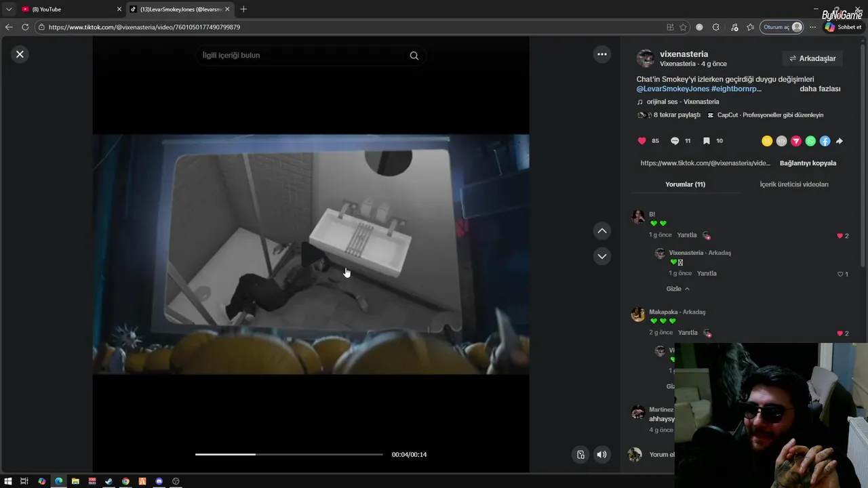
Task: Click the add-to-apps icon in the address bar
Action: tap(670, 27)
